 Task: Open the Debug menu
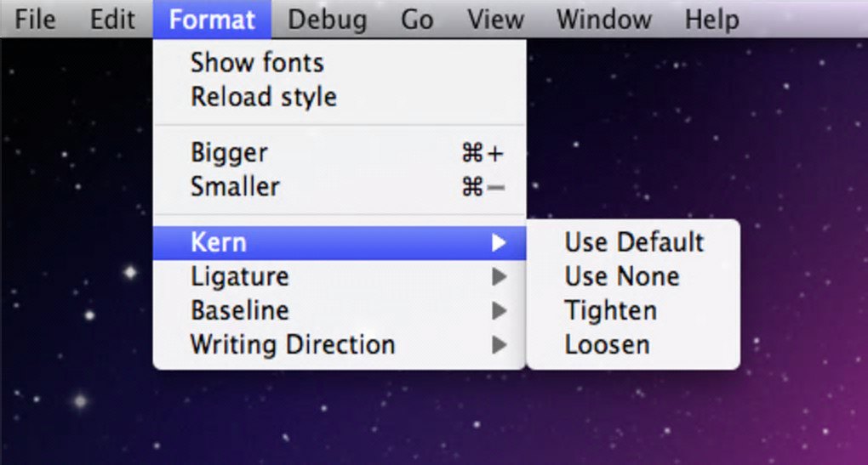pos(327,19)
